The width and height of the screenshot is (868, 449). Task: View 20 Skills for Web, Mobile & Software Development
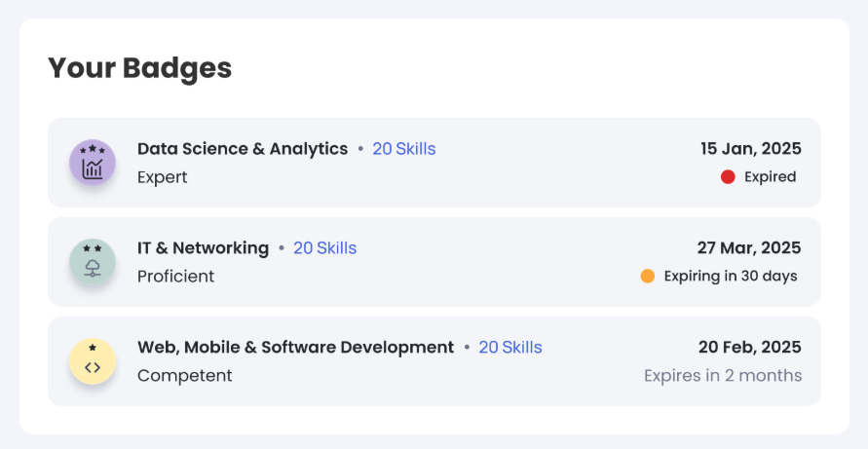coord(510,348)
